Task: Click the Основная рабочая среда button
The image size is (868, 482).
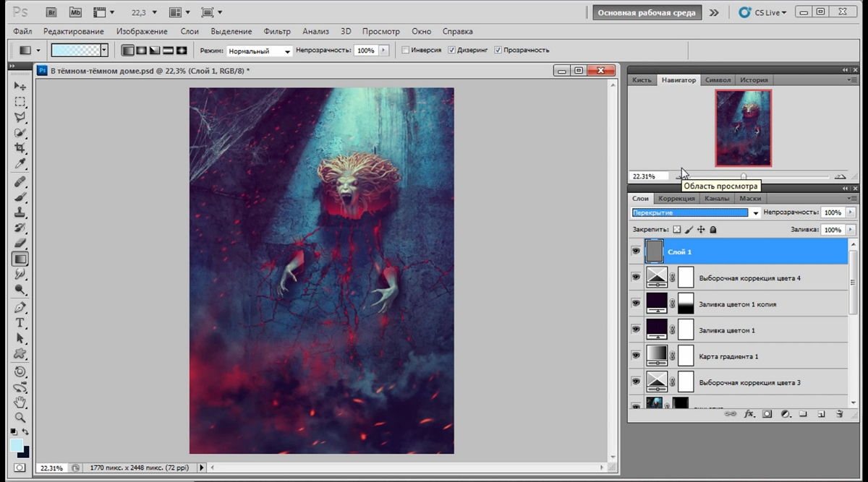Action: pyautogui.click(x=647, y=12)
